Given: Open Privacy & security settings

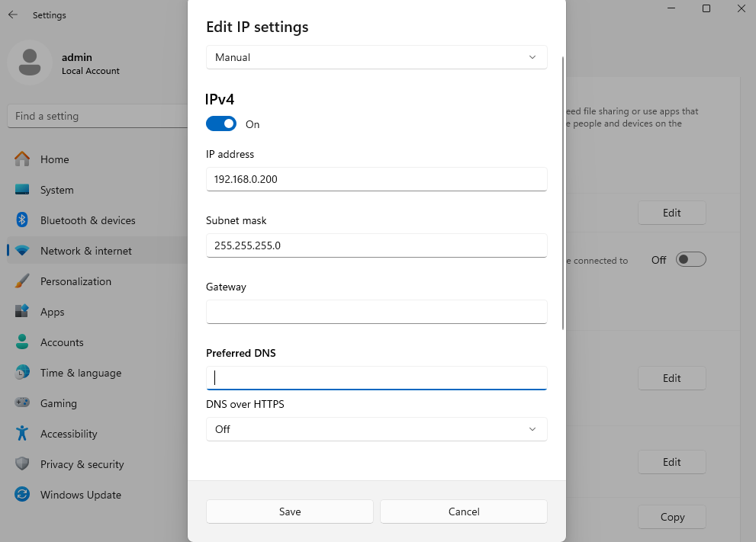Looking at the screenshot, I should [98, 464].
